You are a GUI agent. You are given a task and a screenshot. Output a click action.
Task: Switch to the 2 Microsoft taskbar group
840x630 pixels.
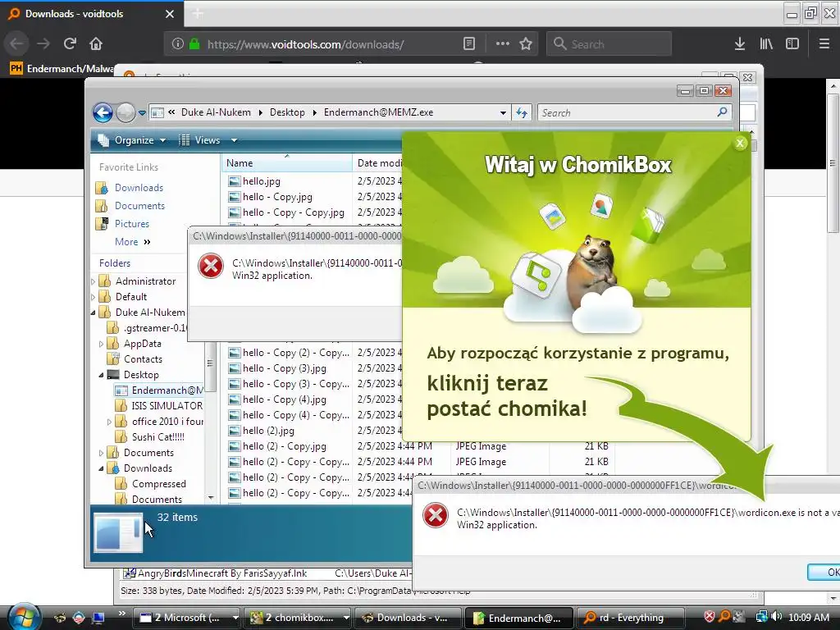(186, 618)
